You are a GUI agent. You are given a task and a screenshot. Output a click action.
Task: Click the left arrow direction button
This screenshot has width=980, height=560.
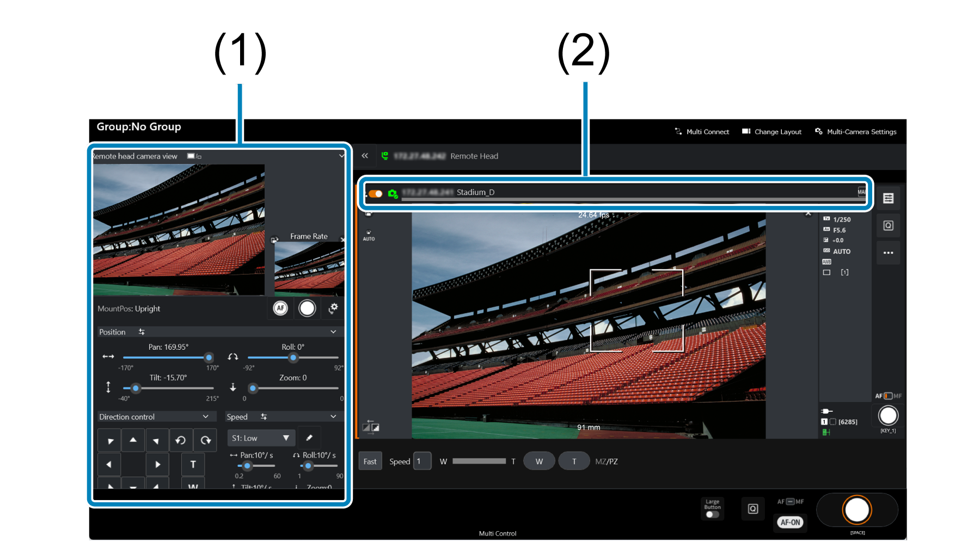click(x=109, y=464)
